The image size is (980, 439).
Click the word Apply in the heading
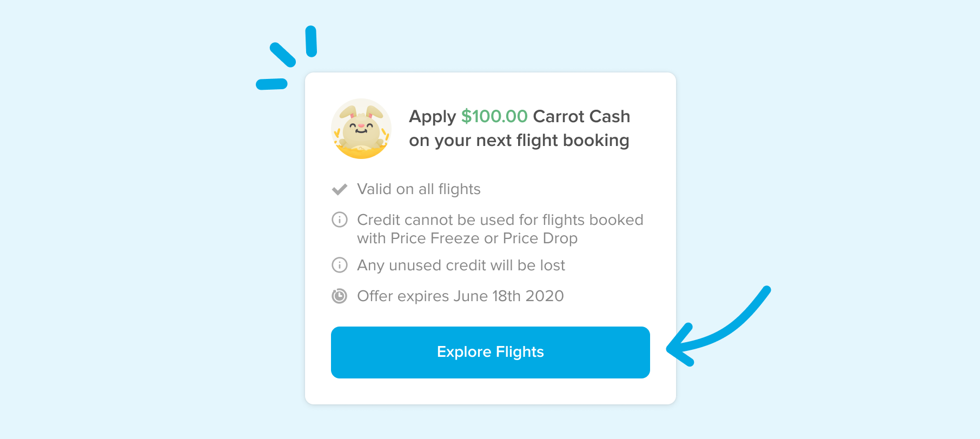pos(433,117)
